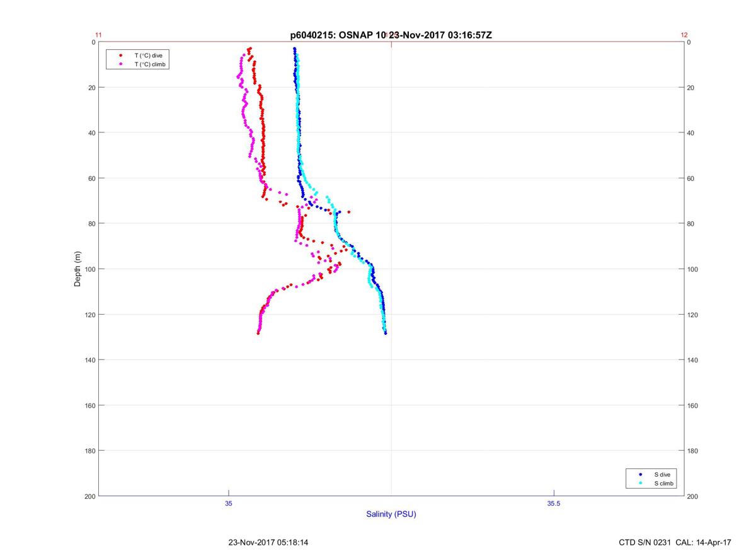Click the 'CTD S/N 0231 CAL: 14-Apr-17' footer text
Screen dimensions: 756x558
point(675,542)
